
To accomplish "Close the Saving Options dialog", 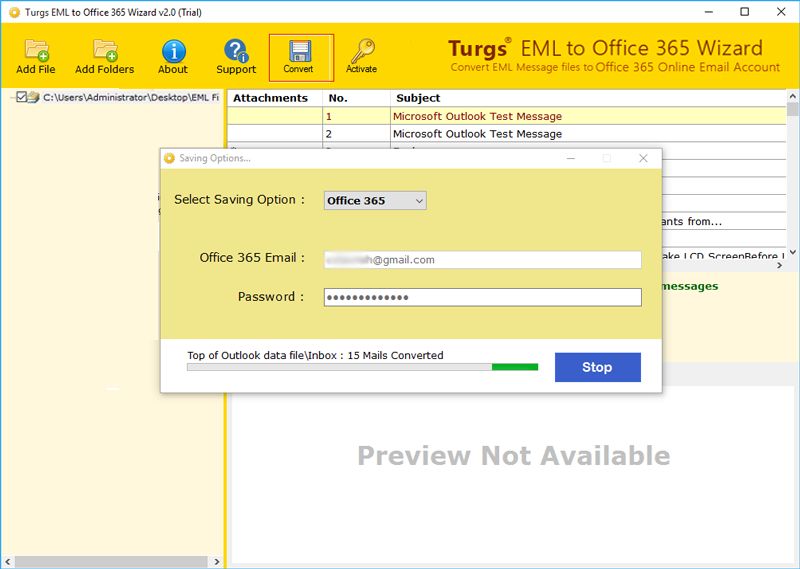I will [x=643, y=158].
